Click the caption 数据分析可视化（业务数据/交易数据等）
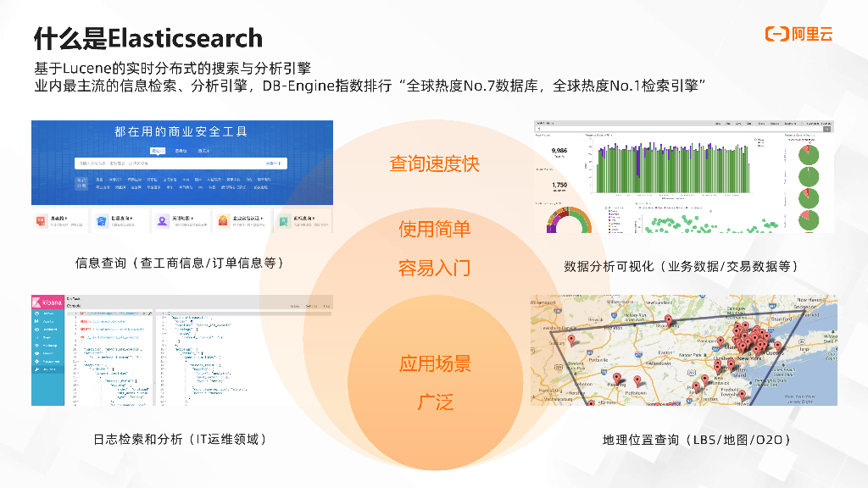Image resolution: width=868 pixels, height=488 pixels. click(682, 266)
